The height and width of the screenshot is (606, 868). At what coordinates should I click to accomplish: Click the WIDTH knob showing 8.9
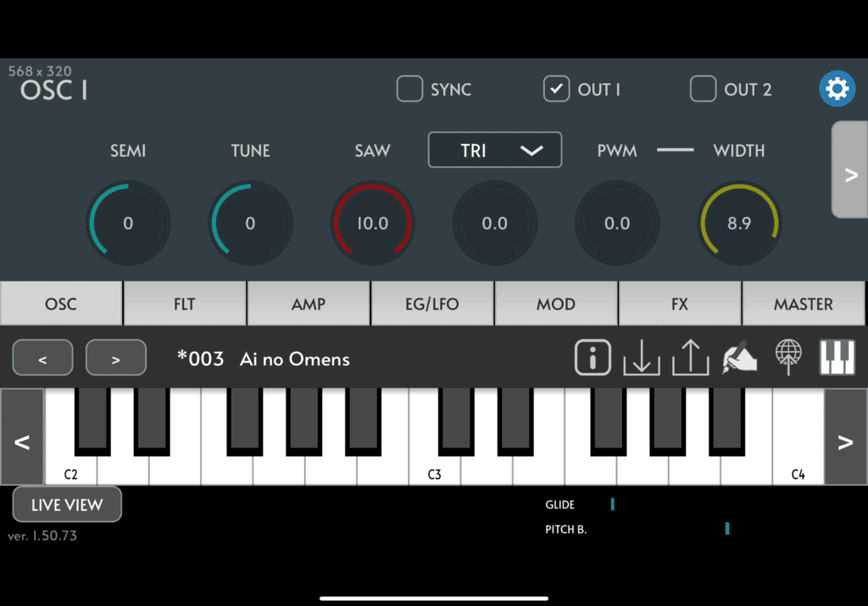coord(739,224)
